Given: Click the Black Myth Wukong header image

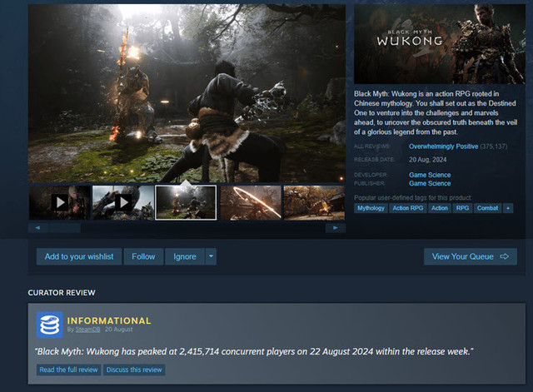Looking at the screenshot, I should (x=440, y=44).
